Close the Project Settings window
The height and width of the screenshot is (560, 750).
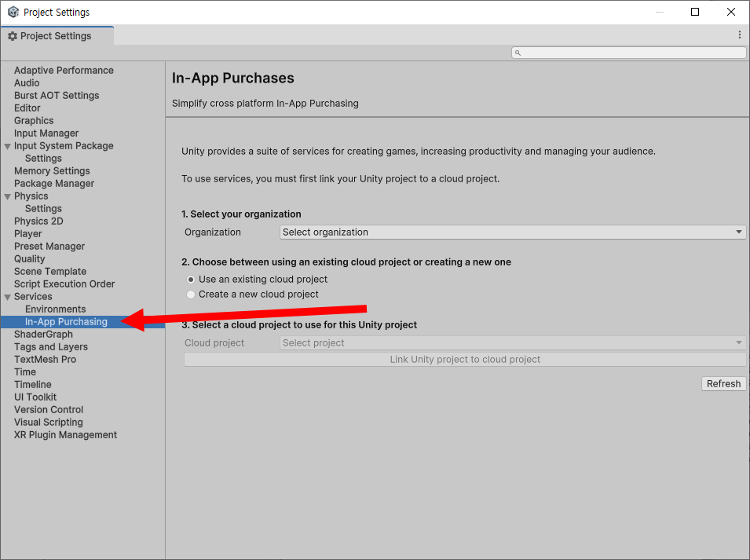pos(731,12)
